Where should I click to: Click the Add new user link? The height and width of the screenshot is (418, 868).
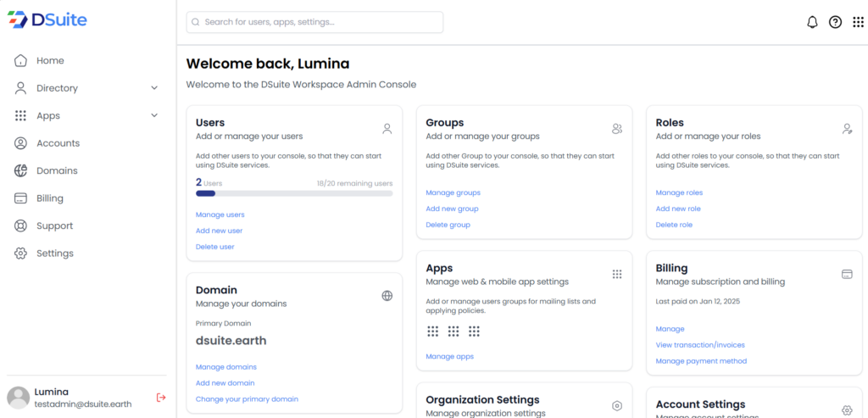pyautogui.click(x=219, y=231)
